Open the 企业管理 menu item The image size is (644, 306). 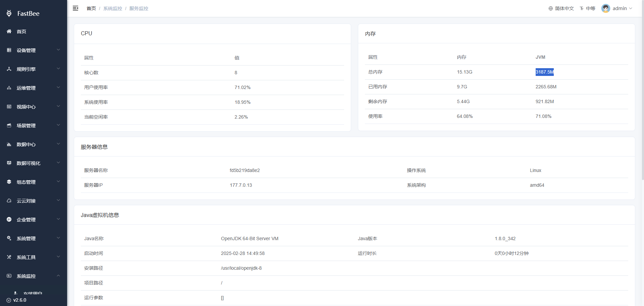point(34,219)
